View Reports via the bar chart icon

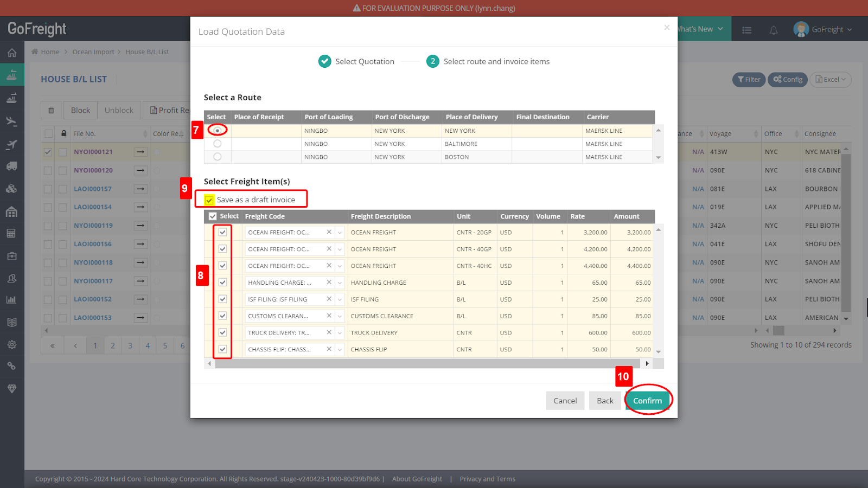12,299
